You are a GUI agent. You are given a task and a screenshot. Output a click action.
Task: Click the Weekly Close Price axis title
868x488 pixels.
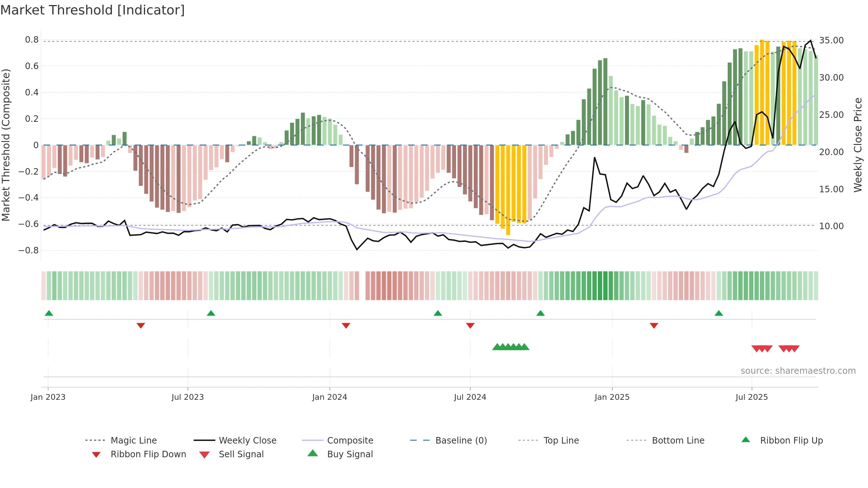click(x=858, y=145)
